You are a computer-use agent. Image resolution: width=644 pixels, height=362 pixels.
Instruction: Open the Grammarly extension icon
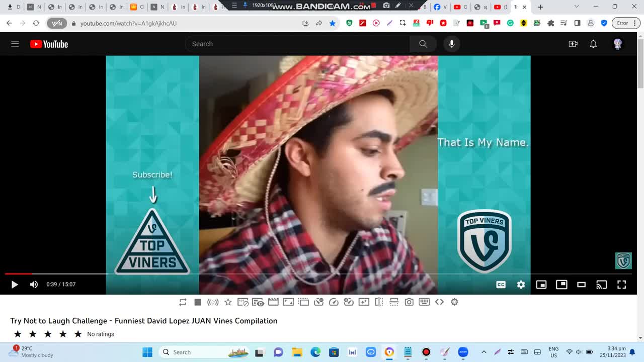510,23
